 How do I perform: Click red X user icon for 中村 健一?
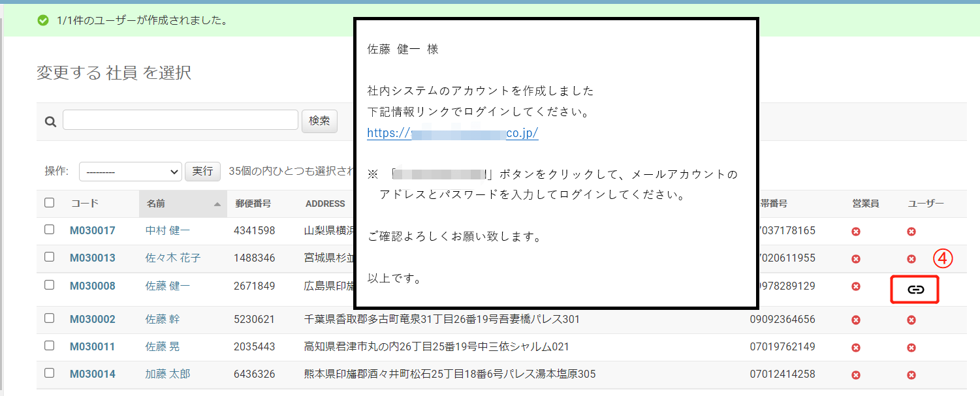pos(911,231)
